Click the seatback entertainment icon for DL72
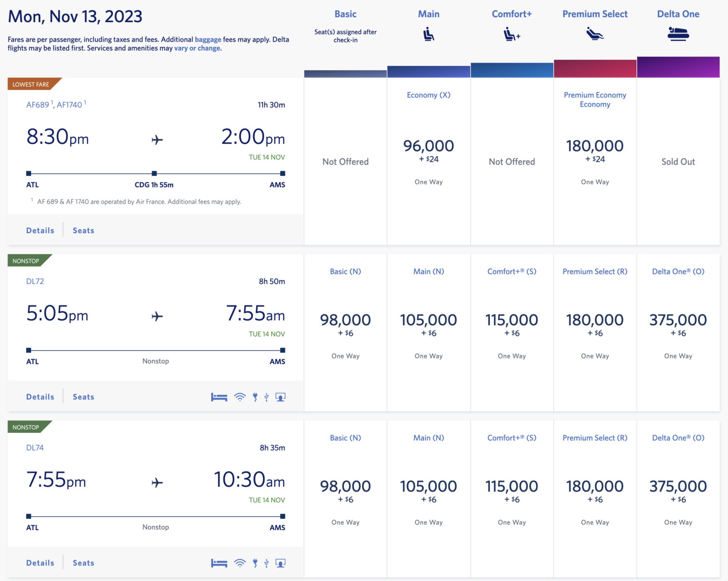Viewport: 728px width, 581px height. coord(280,397)
